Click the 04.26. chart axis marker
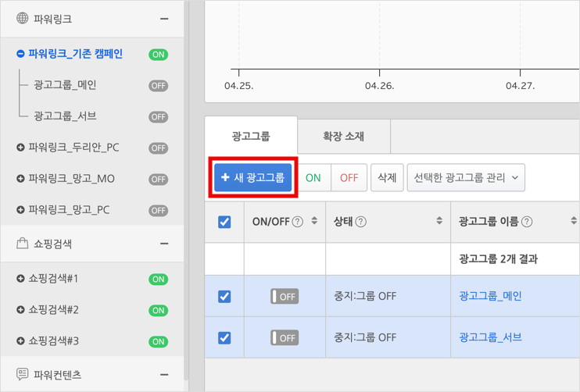 click(380, 86)
